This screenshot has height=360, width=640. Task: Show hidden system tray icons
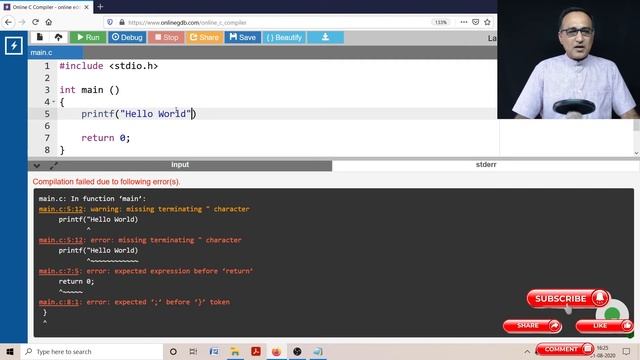[527, 351]
